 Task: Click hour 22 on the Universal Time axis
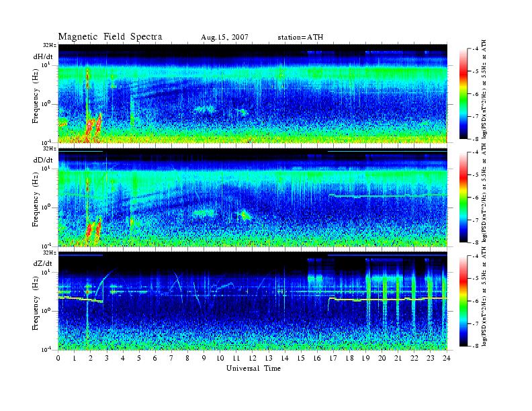click(414, 359)
